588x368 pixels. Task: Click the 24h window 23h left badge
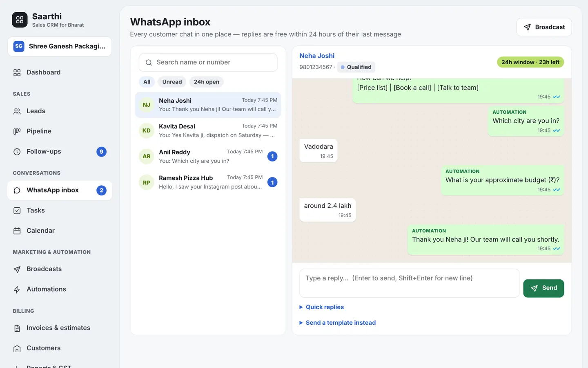(x=530, y=62)
